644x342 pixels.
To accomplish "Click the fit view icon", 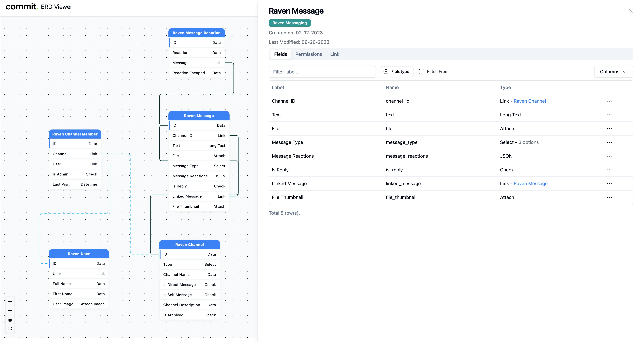I will click(10, 329).
